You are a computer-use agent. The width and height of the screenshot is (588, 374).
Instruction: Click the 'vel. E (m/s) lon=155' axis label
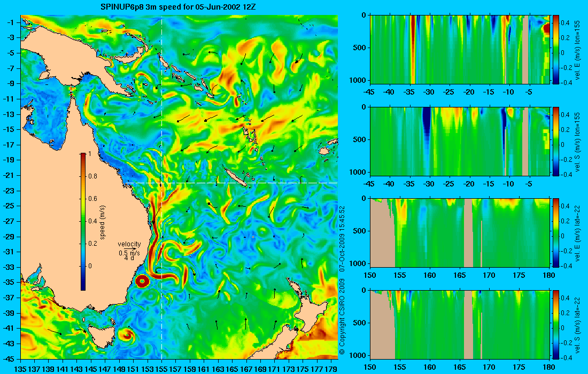578,50
